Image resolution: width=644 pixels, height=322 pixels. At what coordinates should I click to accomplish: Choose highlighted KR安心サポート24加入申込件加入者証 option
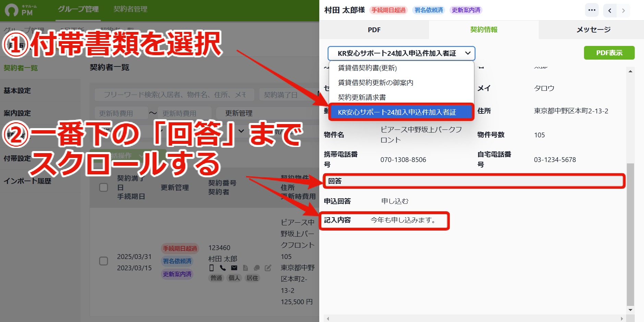point(401,112)
